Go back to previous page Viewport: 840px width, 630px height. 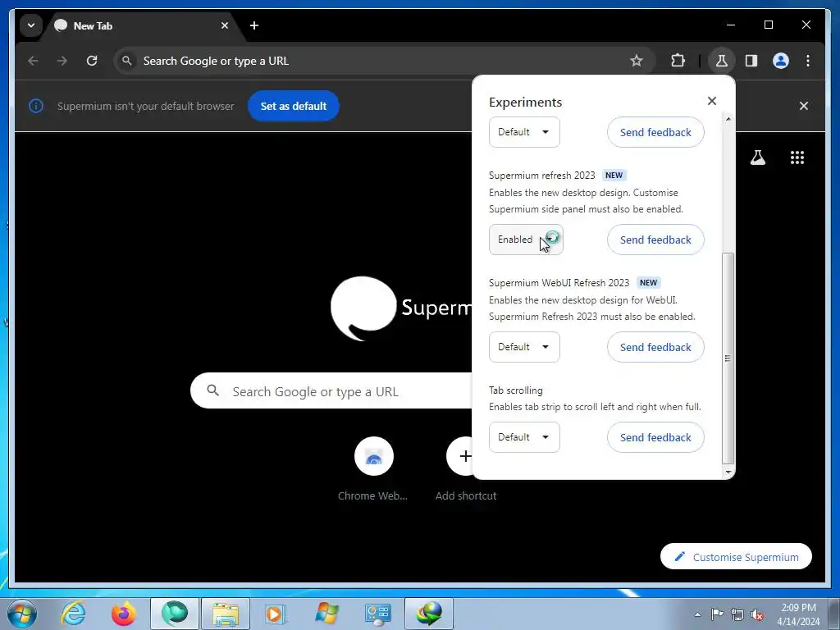click(x=33, y=61)
